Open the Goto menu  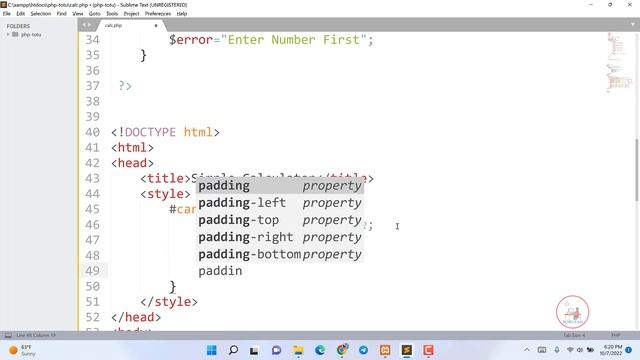[94, 13]
